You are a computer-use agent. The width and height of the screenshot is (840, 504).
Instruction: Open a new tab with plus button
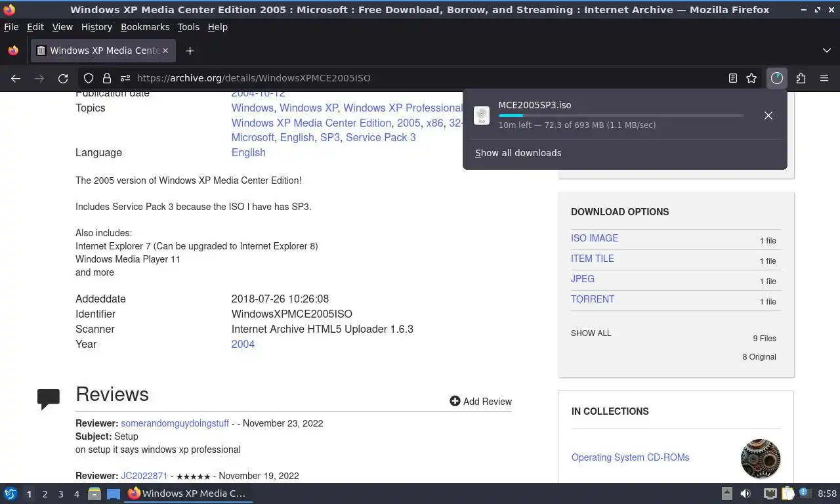(190, 51)
